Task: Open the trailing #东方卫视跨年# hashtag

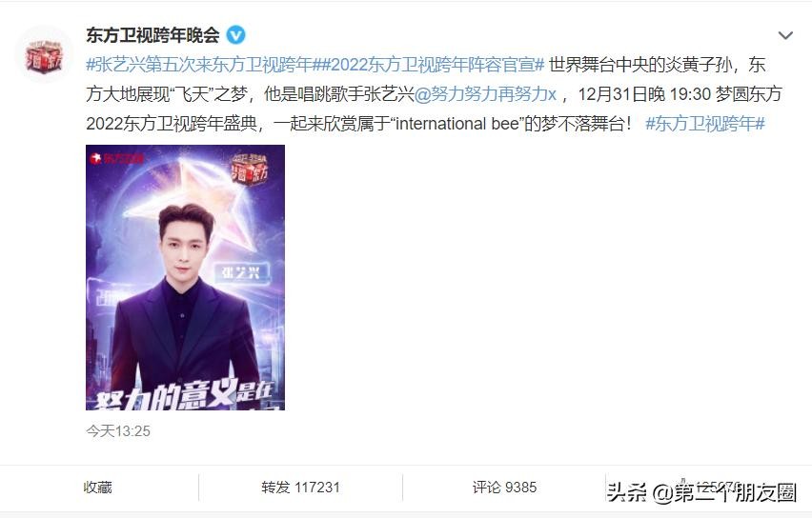Action: (x=705, y=124)
